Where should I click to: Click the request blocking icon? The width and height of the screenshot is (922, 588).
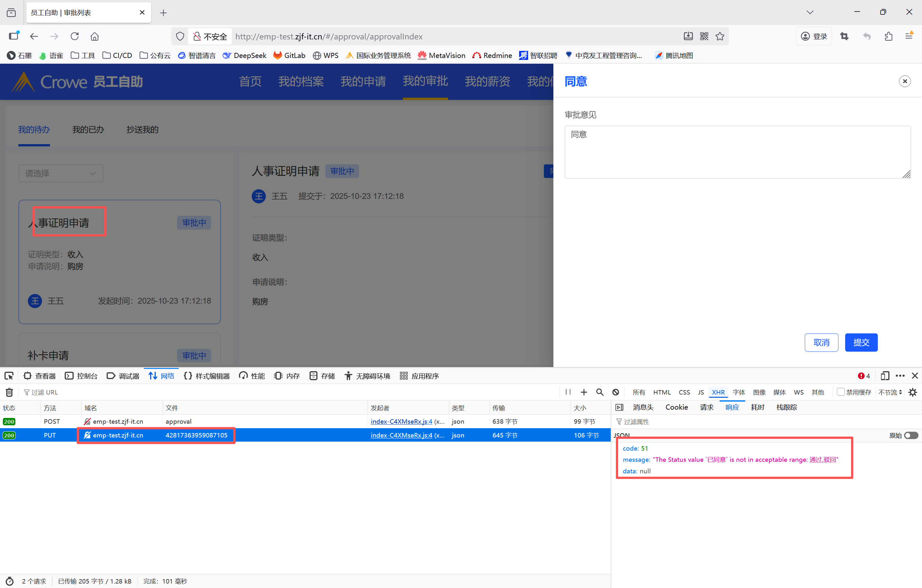pos(616,392)
